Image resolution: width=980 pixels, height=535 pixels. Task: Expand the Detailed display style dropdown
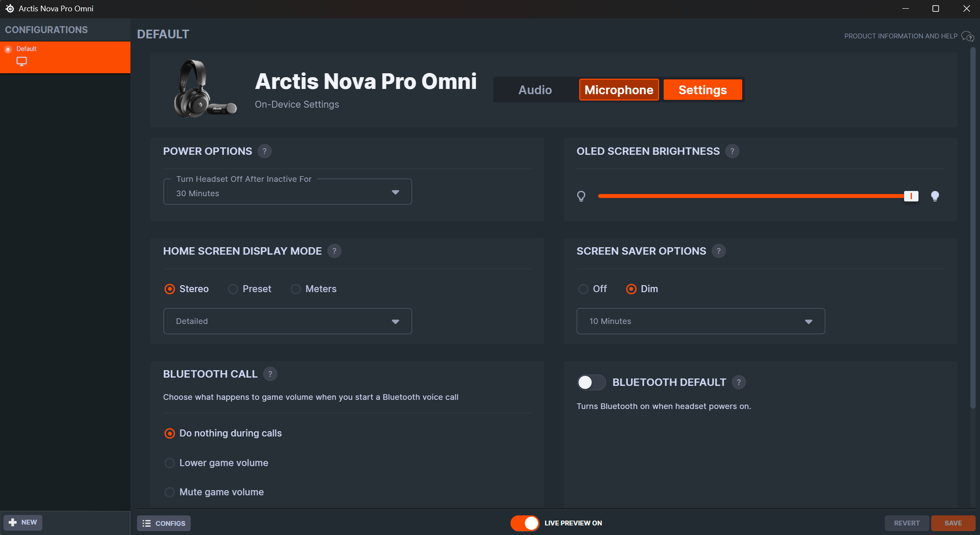tap(288, 321)
